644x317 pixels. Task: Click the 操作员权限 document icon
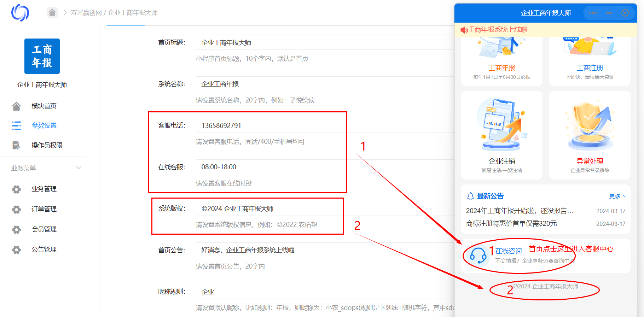point(16,145)
